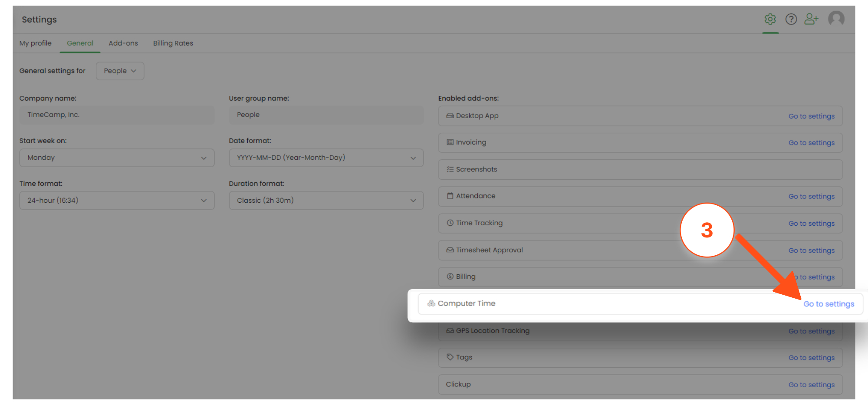Image resolution: width=868 pixels, height=405 pixels.
Task: Click the Attendance calendar icon
Action: click(450, 196)
